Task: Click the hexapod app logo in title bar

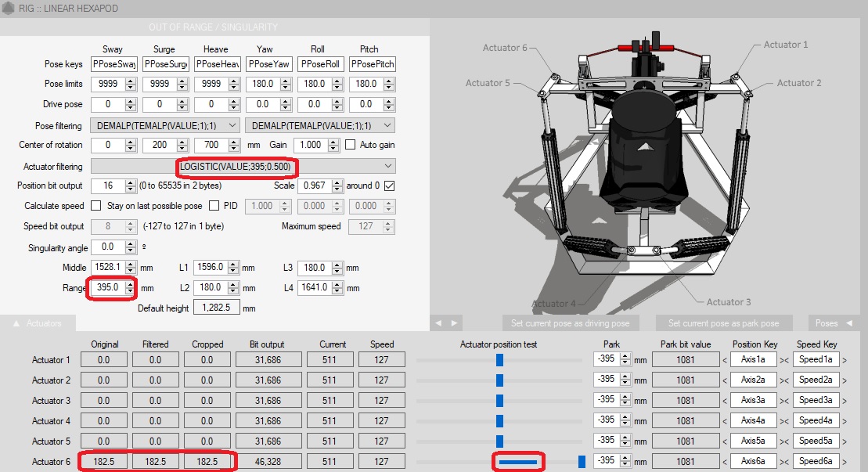Action: pyautogui.click(x=9, y=8)
